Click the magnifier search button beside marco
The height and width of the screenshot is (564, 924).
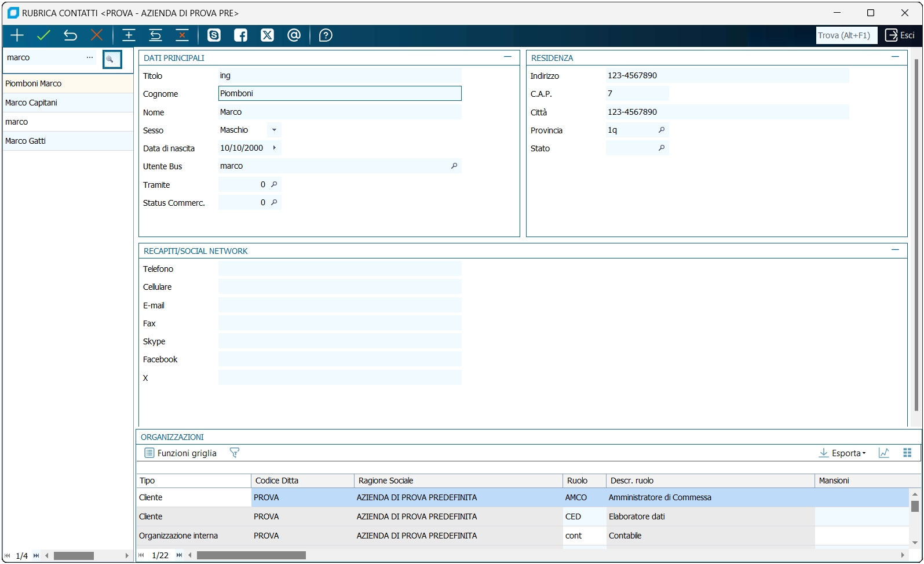coord(112,59)
